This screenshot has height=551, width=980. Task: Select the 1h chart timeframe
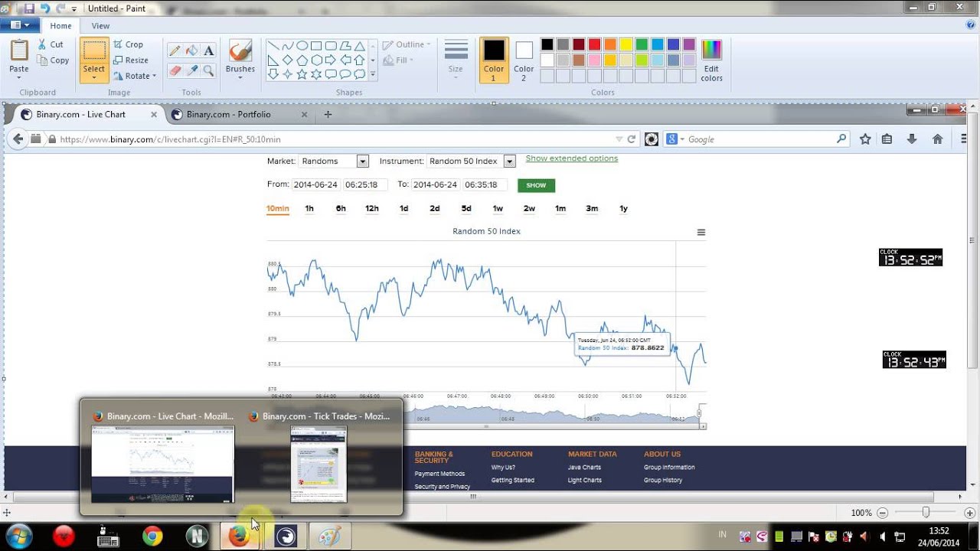(309, 208)
